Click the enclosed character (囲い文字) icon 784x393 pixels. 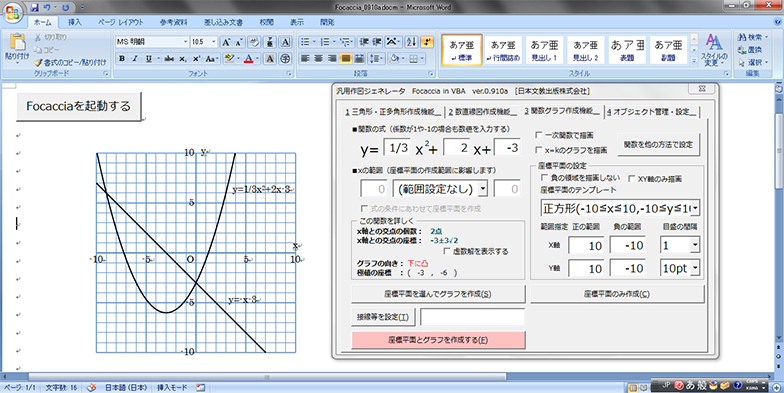[x=286, y=58]
